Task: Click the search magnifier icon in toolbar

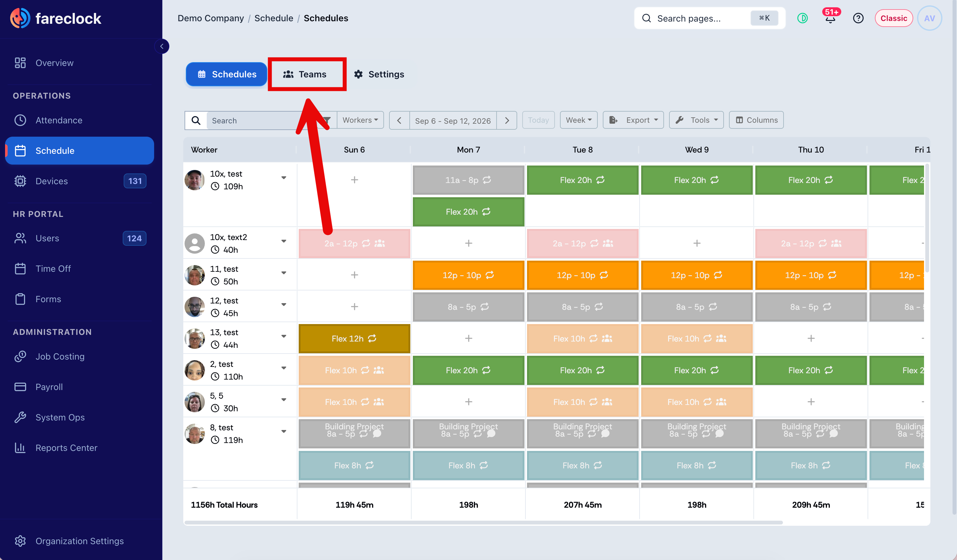Action: click(196, 120)
